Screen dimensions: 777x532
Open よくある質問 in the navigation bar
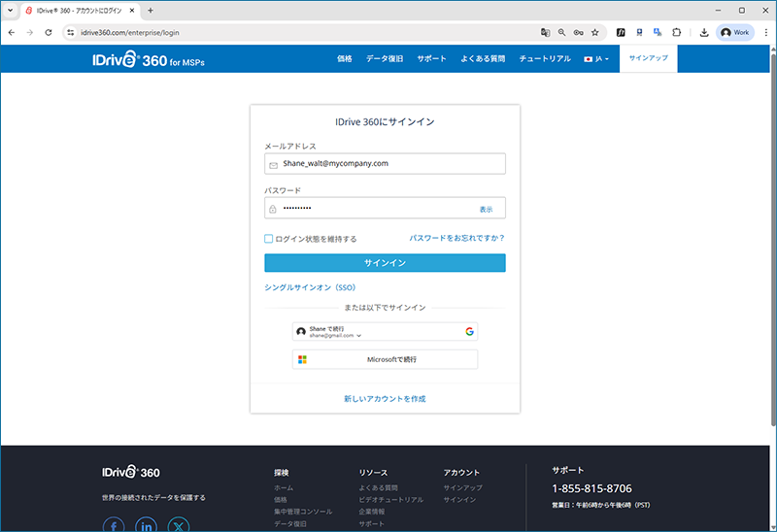pyautogui.click(x=483, y=59)
